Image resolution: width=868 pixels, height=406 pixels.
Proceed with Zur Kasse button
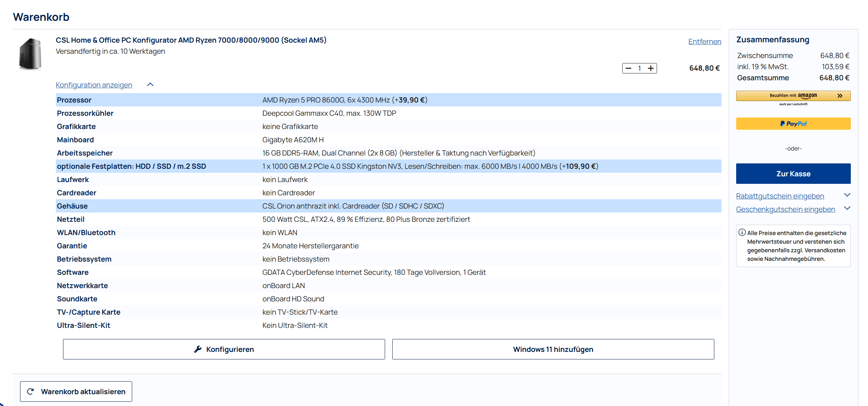(x=793, y=174)
